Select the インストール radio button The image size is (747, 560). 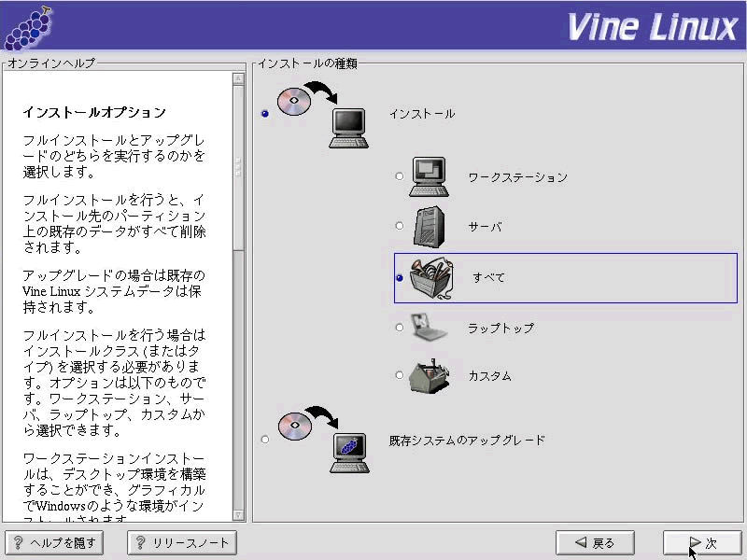click(265, 113)
